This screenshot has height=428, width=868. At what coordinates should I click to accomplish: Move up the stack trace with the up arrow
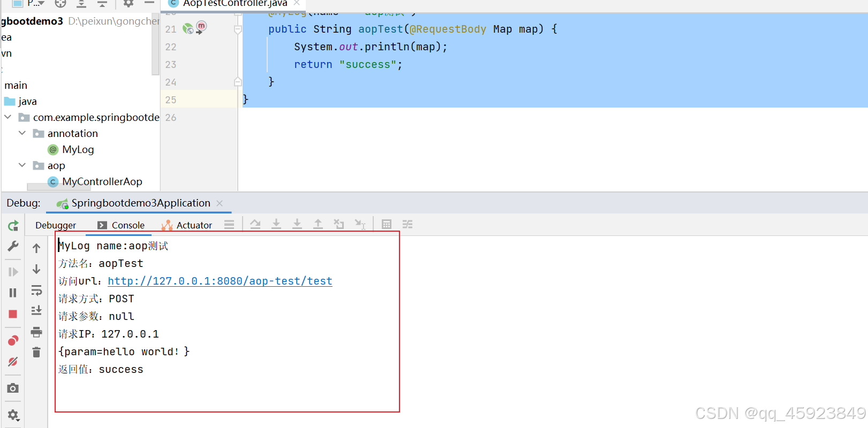tap(36, 248)
